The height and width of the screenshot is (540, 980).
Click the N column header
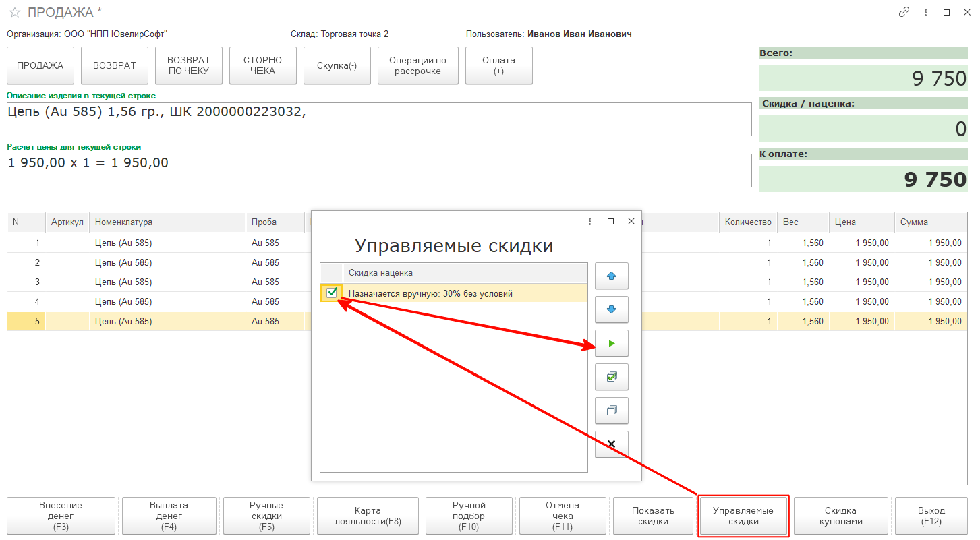26,222
